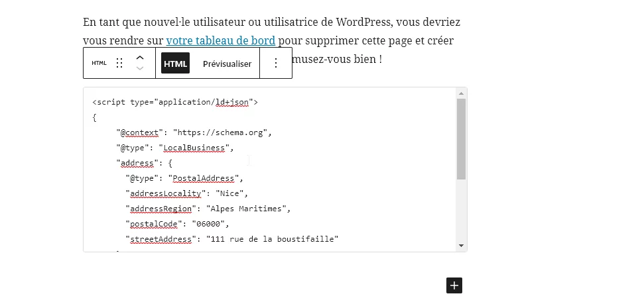Click the LocalBusiness type line
The height and width of the screenshot is (302, 644).
pos(175,148)
